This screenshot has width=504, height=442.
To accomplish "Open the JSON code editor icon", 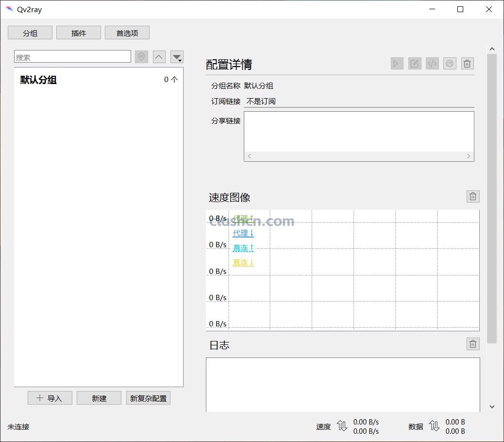I will (x=432, y=63).
